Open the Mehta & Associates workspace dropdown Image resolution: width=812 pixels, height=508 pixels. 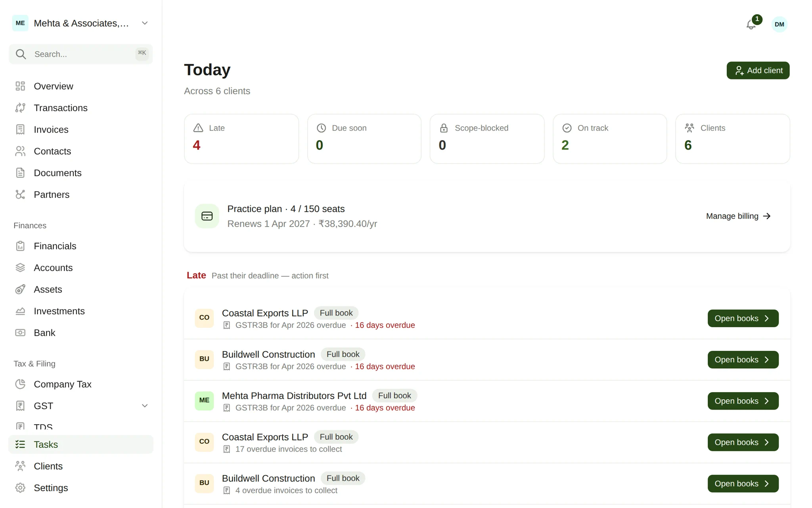[x=81, y=23]
